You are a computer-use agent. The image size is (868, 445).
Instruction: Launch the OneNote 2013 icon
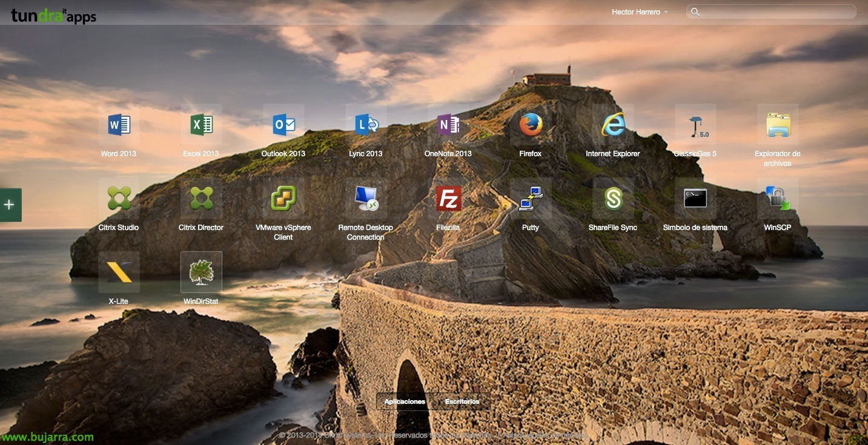tap(448, 125)
